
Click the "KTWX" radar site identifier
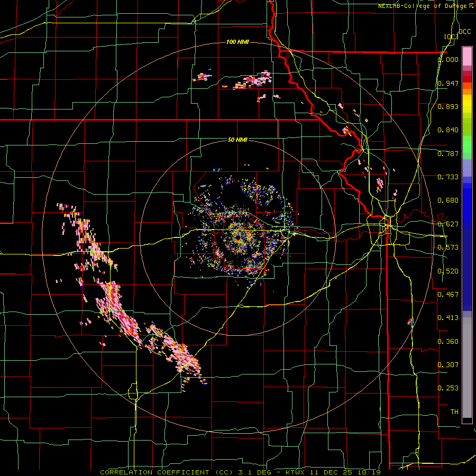pos(296,472)
